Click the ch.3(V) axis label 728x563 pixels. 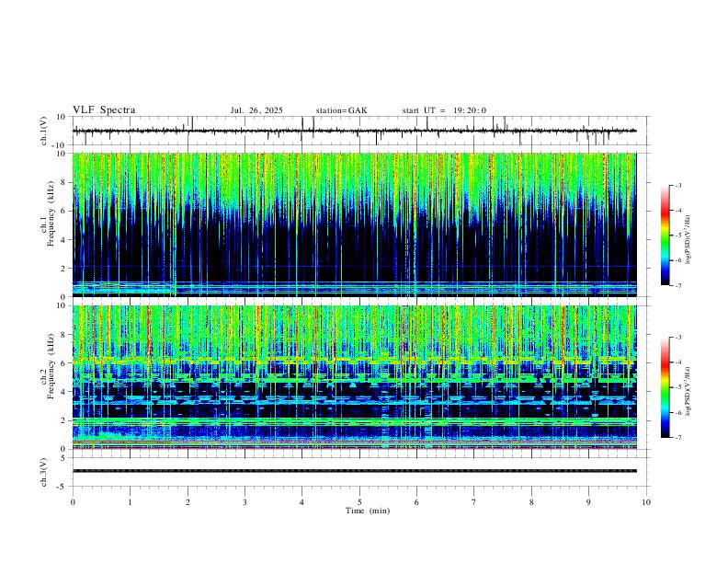[45, 473]
